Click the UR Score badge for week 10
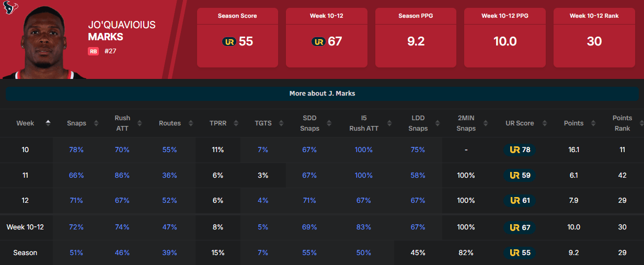Viewport: 644px width, 265px height. point(520,150)
